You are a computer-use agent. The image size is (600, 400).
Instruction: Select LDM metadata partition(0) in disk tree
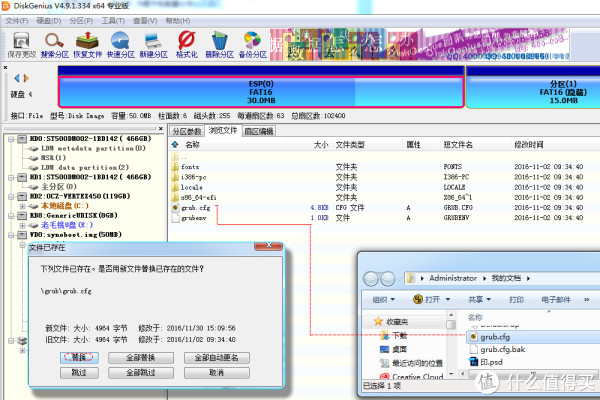click(93, 149)
